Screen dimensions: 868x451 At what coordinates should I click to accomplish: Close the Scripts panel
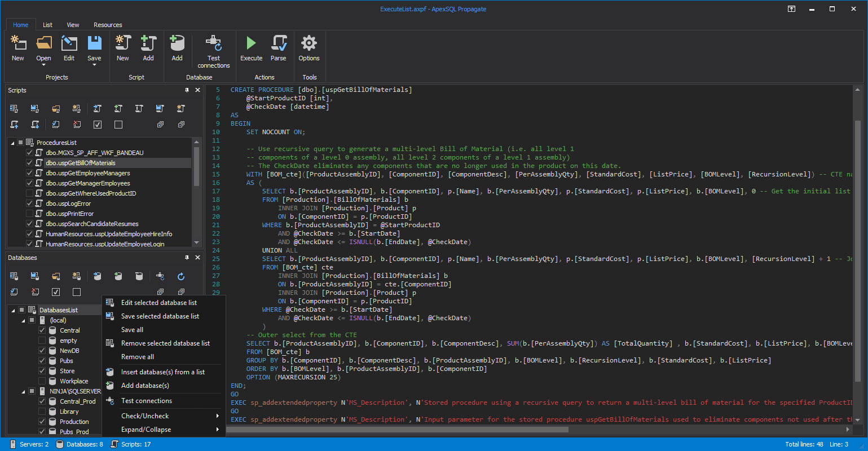(197, 90)
